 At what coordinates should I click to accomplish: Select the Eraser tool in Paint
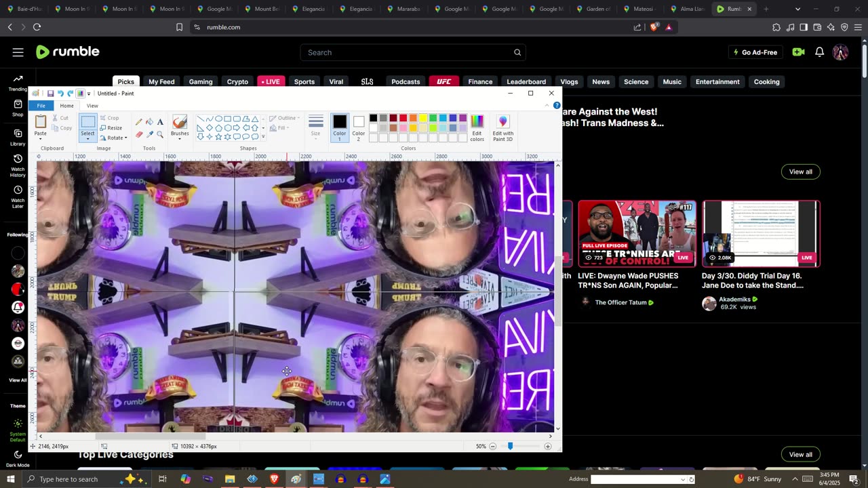[x=139, y=134]
